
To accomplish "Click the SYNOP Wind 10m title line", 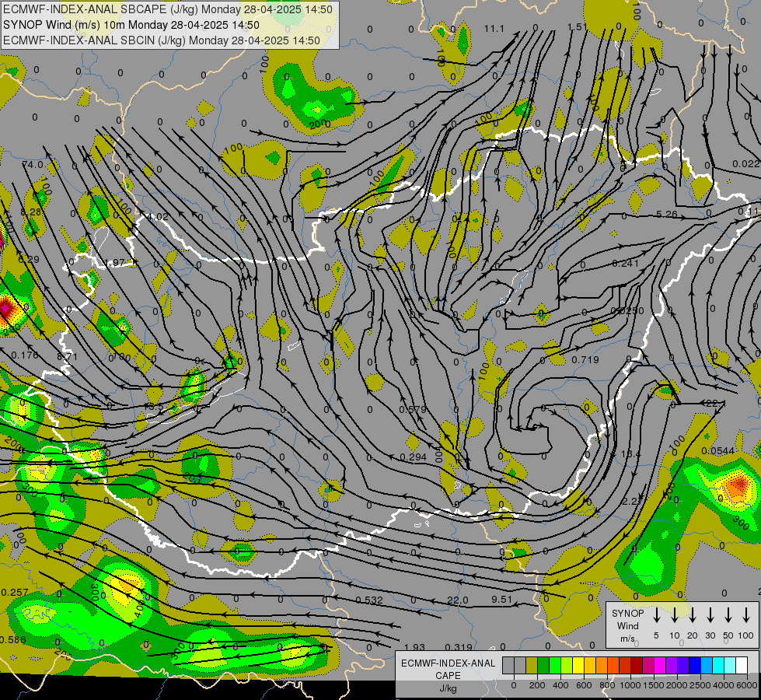I will 131,25.
